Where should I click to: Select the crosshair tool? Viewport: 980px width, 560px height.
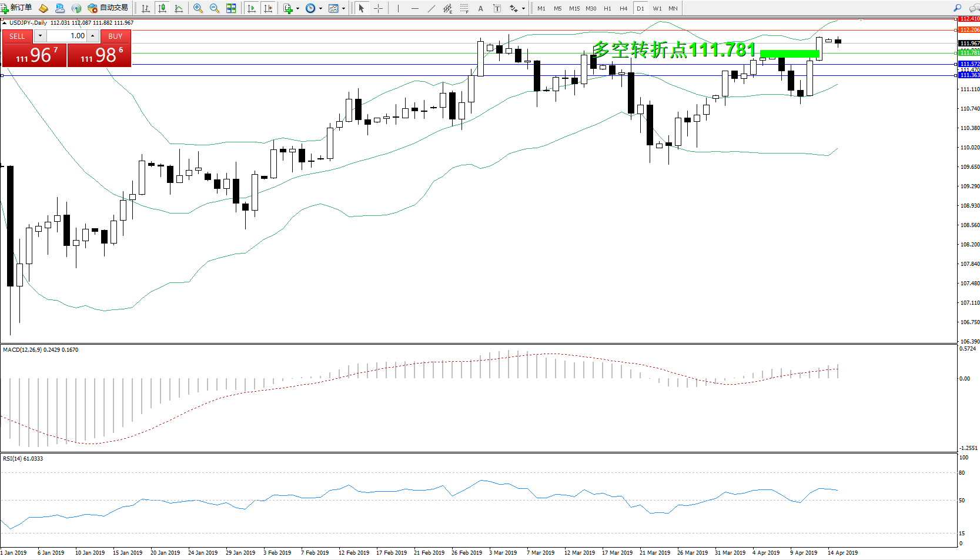click(x=378, y=8)
